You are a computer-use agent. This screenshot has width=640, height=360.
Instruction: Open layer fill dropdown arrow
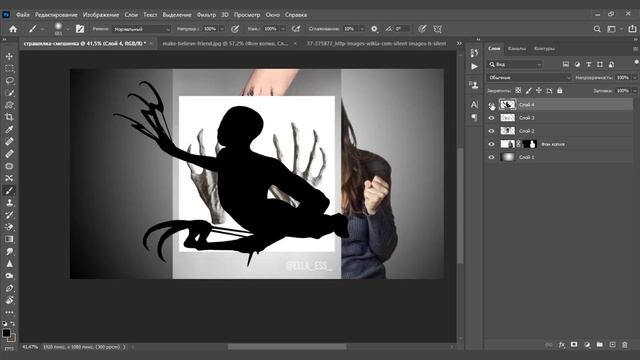coord(635,91)
